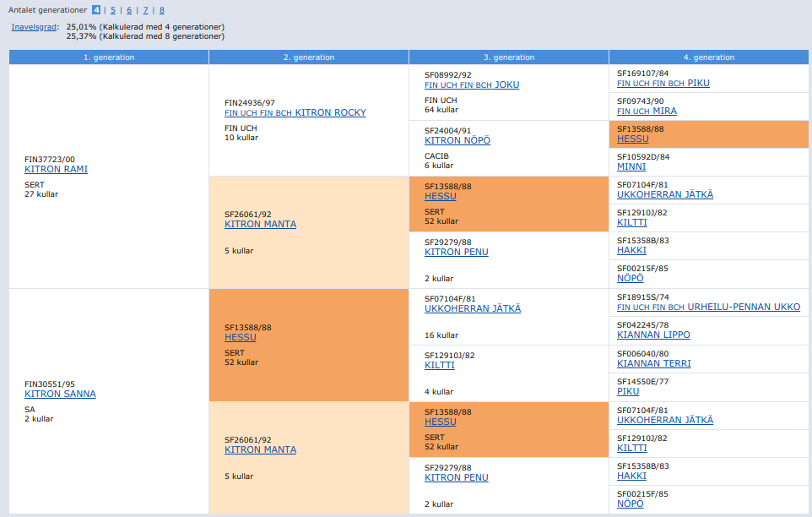View KIANNAN LIPPO record
The image size is (812, 517).
click(653, 335)
